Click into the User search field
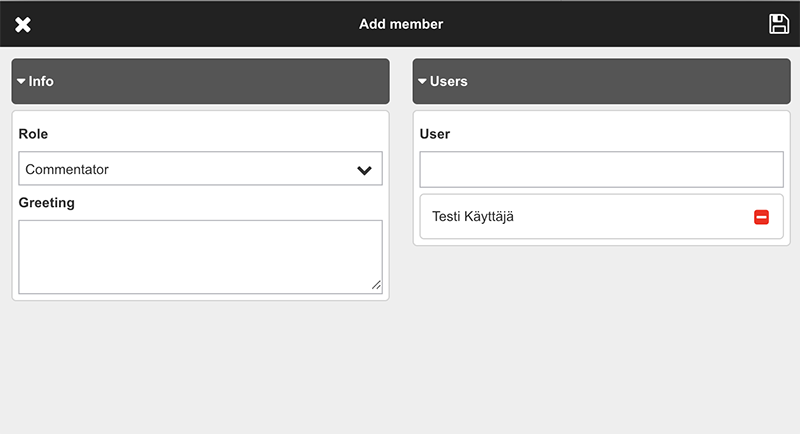The image size is (800, 434). pyautogui.click(x=600, y=170)
